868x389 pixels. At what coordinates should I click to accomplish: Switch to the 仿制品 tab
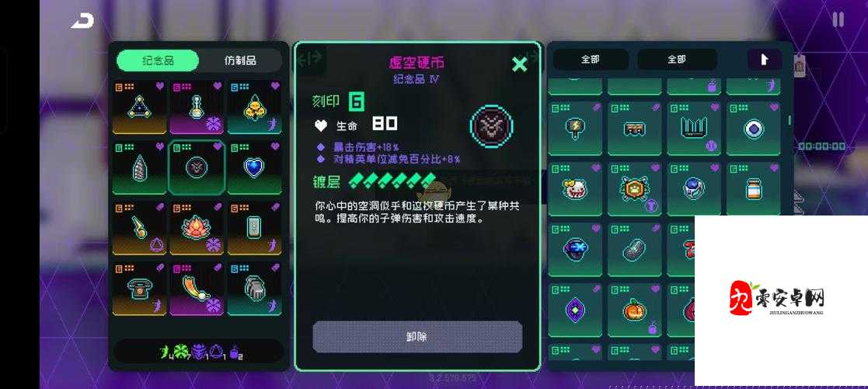click(x=240, y=61)
